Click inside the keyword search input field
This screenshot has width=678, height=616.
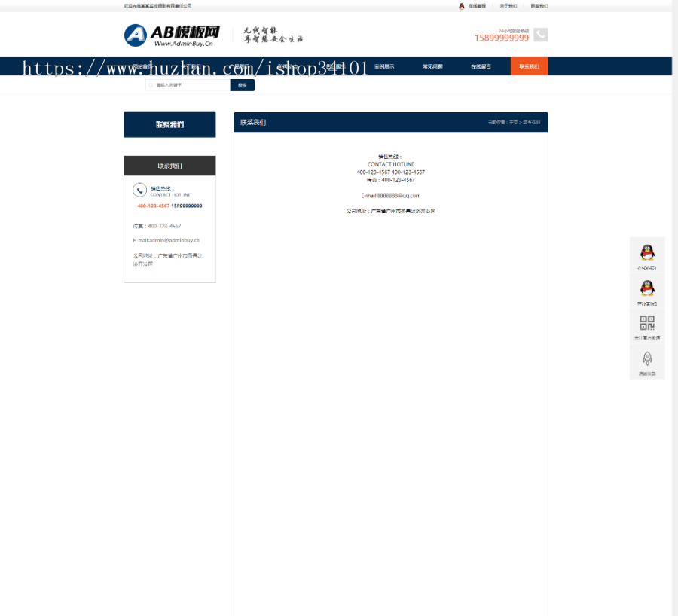188,84
